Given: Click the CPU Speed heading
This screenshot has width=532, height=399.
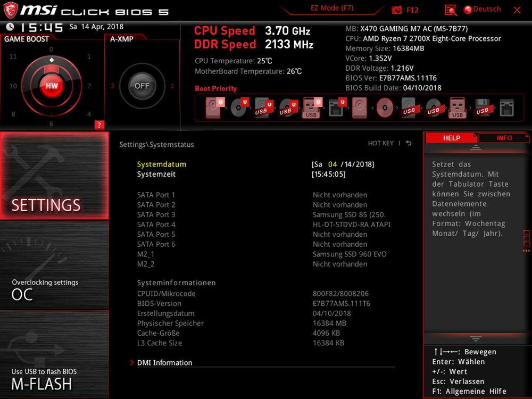Looking at the screenshot, I should [x=225, y=30].
